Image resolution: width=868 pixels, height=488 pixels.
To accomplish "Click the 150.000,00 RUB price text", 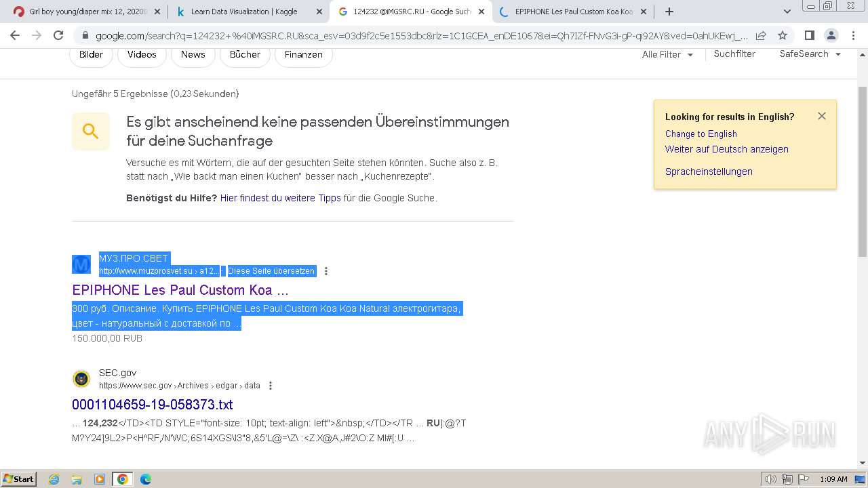I will click(x=107, y=338).
